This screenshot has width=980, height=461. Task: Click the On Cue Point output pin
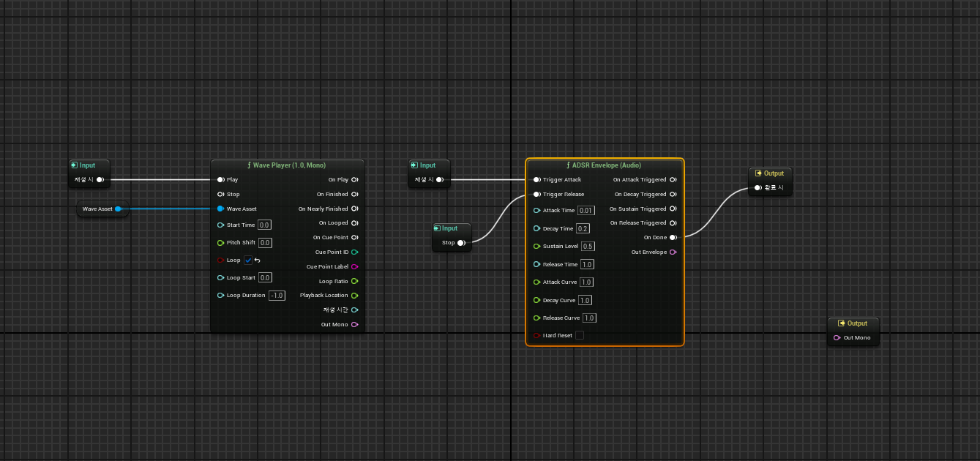click(355, 237)
